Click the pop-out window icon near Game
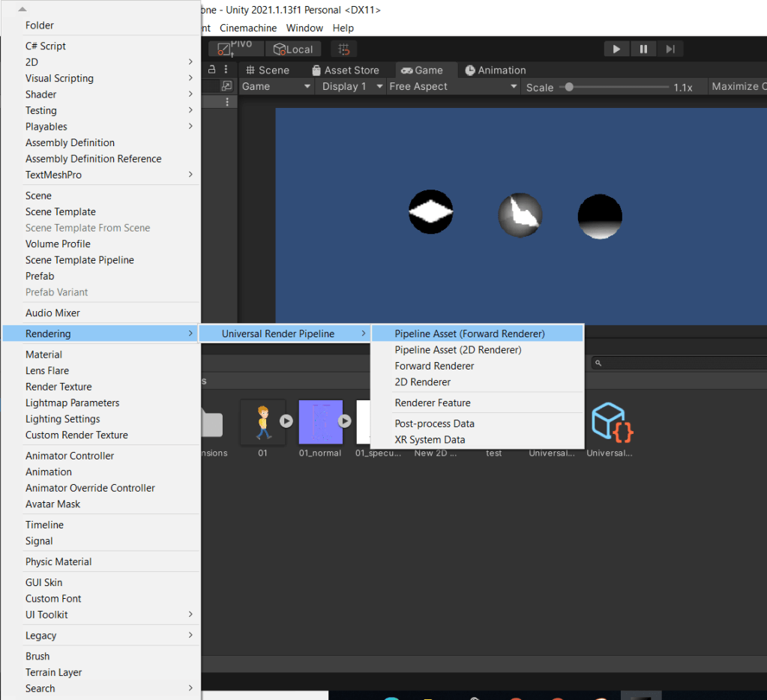Viewport: 767px width, 700px height. pyautogui.click(x=226, y=86)
